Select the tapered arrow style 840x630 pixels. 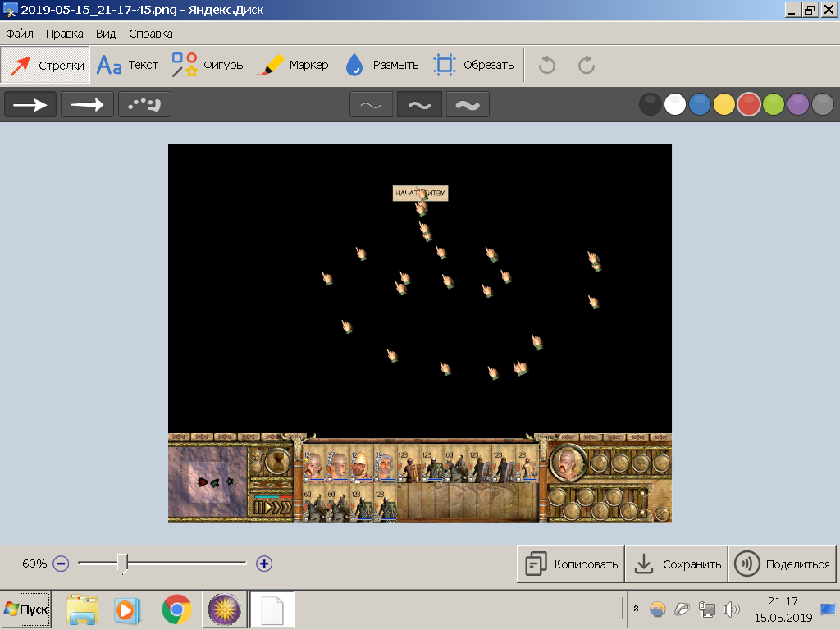click(x=87, y=104)
